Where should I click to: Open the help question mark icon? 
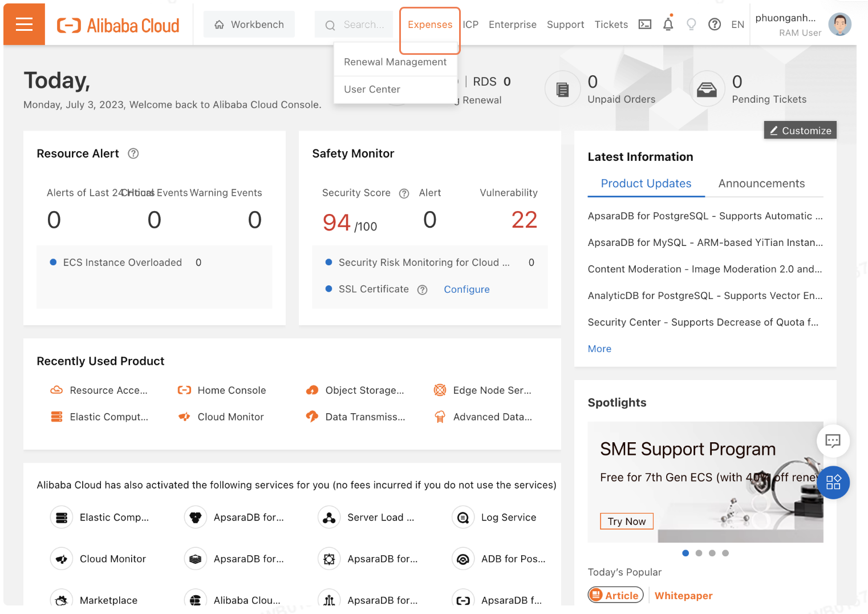click(x=714, y=25)
